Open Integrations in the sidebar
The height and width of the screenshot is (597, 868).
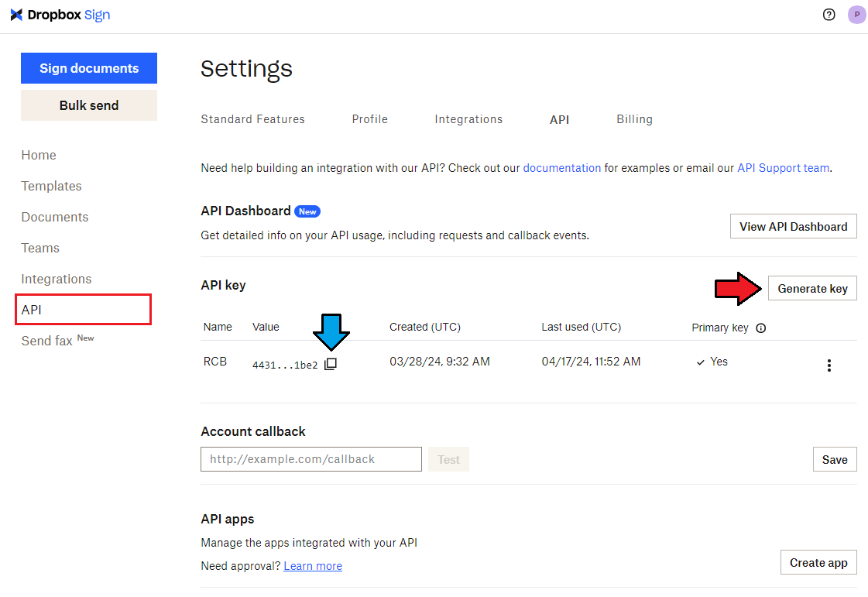[57, 279]
